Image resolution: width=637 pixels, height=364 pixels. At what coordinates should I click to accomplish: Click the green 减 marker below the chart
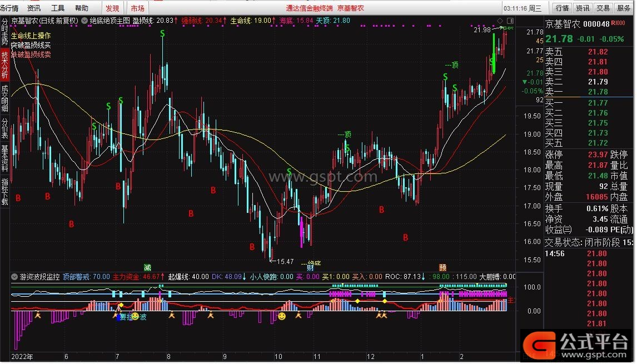[x=147, y=267]
